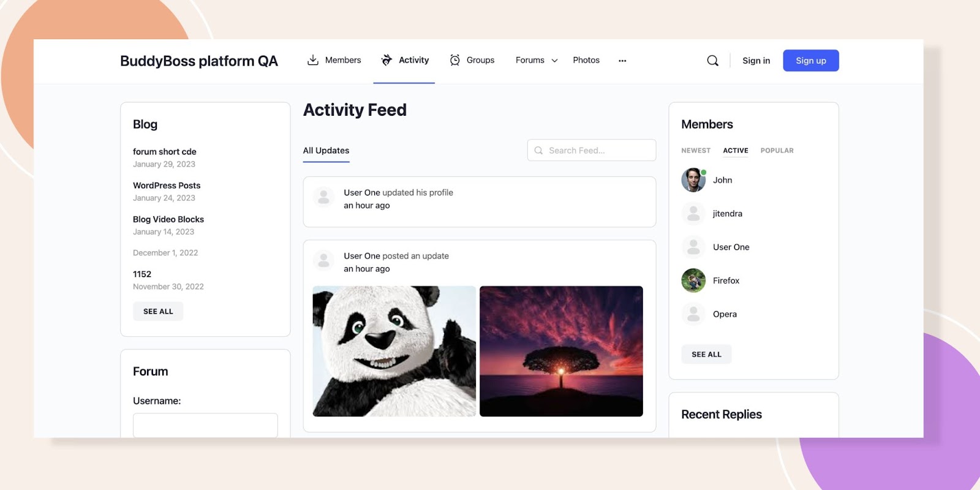Click 'an hour ago' under updated his profile
The image size is (980, 490).
[367, 205]
